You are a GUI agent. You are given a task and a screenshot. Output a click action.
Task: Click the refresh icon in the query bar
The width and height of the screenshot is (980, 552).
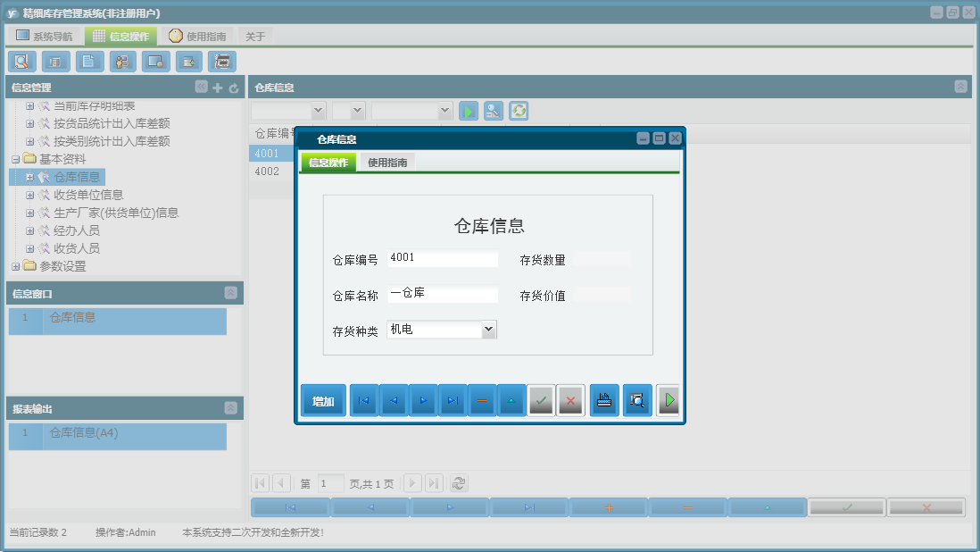[x=518, y=111]
